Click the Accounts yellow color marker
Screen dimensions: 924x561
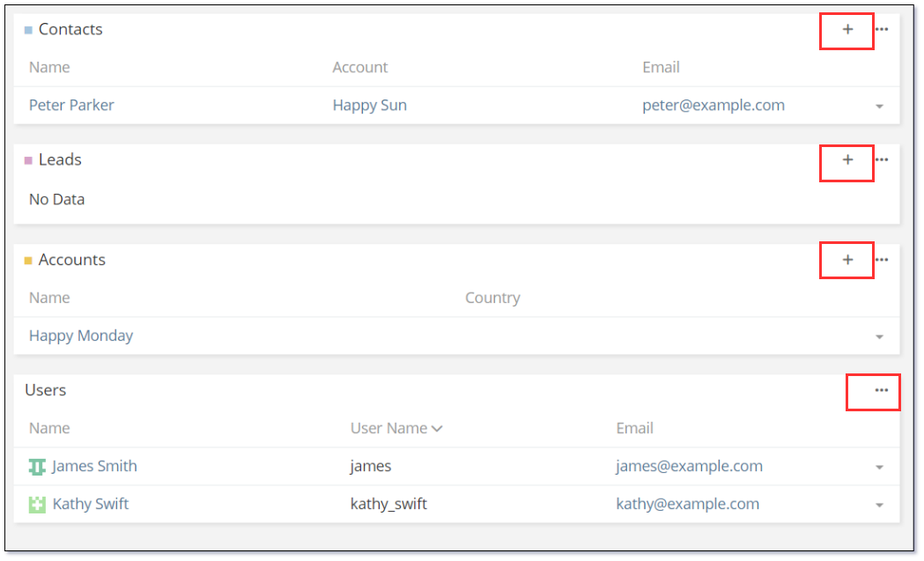pyautogui.click(x=28, y=261)
